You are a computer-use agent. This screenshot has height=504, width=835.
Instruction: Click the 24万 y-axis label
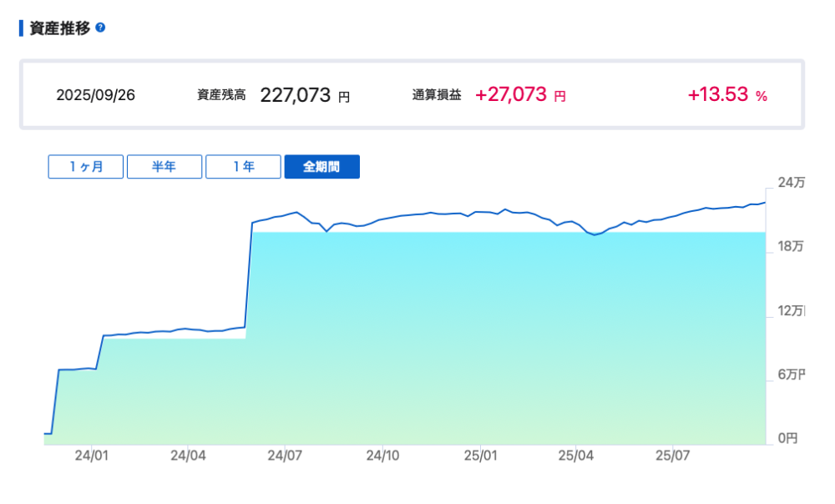pos(790,183)
